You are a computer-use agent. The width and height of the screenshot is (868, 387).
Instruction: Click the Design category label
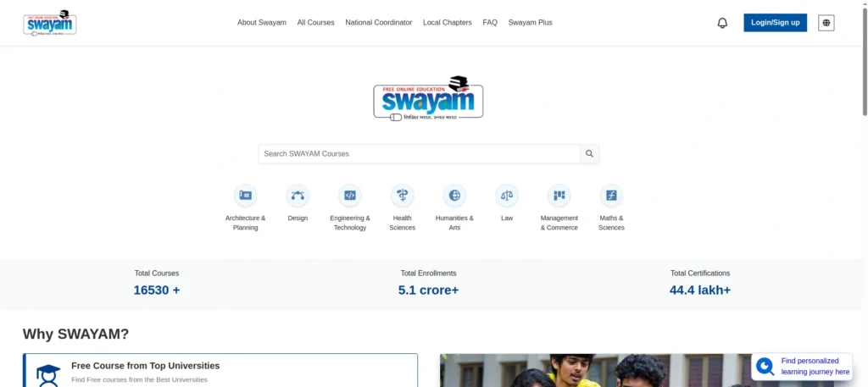coord(298,218)
